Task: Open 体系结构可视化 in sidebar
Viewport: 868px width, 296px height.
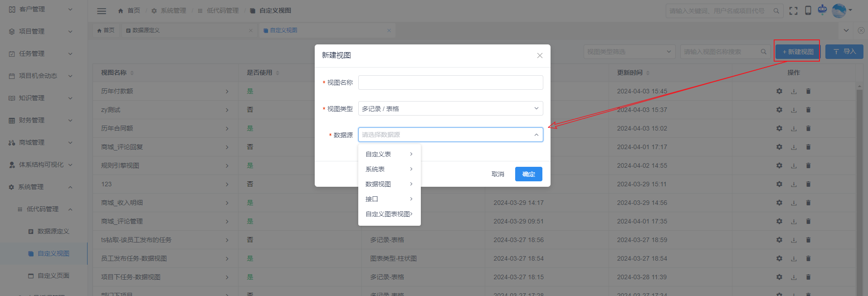Action: (44, 165)
